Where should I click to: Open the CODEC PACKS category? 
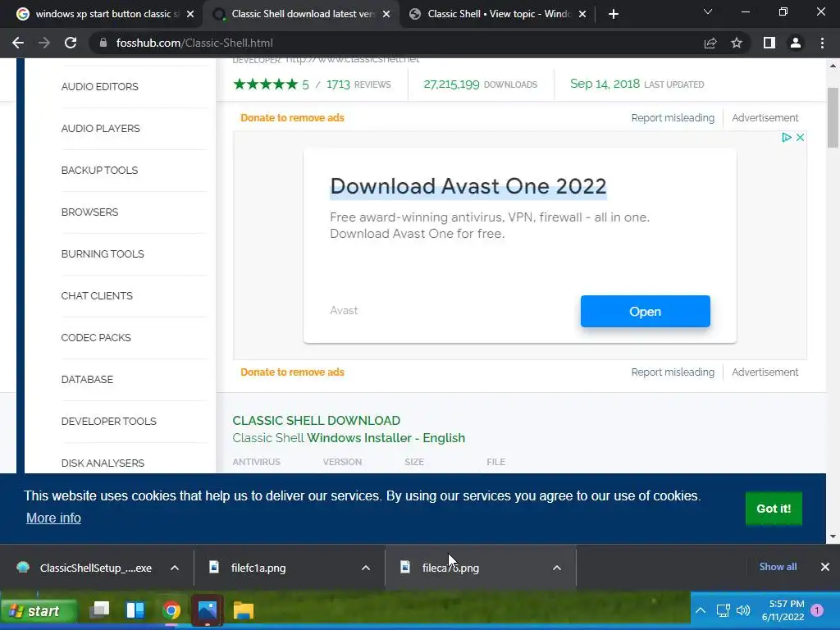(96, 337)
